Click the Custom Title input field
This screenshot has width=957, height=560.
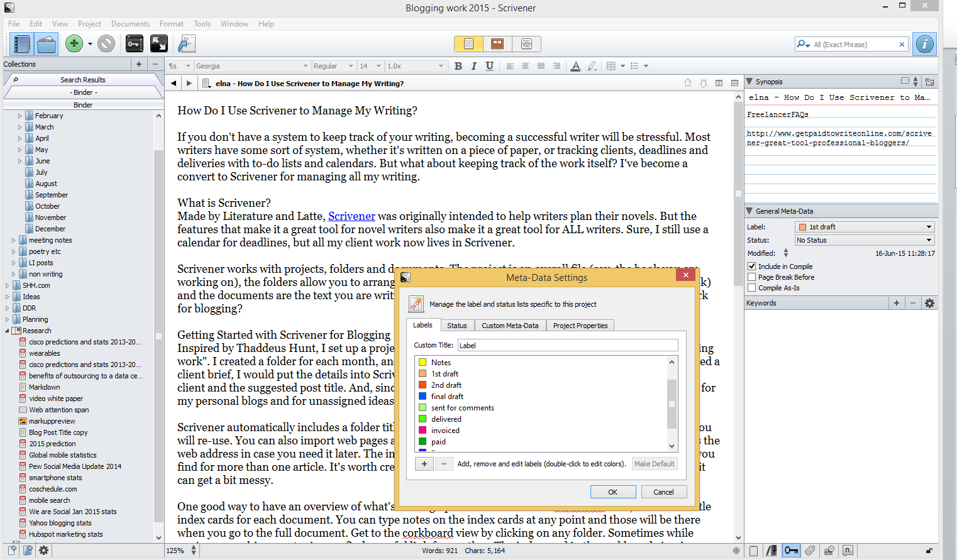pyautogui.click(x=568, y=345)
